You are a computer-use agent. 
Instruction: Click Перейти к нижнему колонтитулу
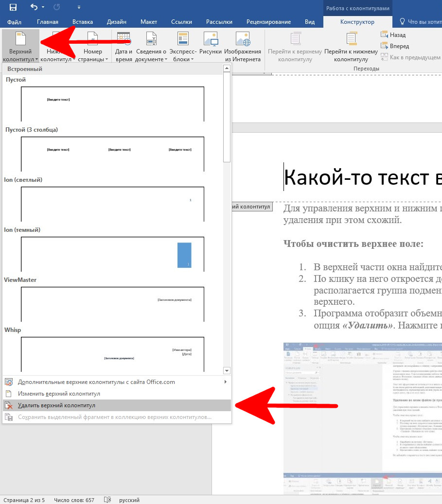(x=351, y=46)
